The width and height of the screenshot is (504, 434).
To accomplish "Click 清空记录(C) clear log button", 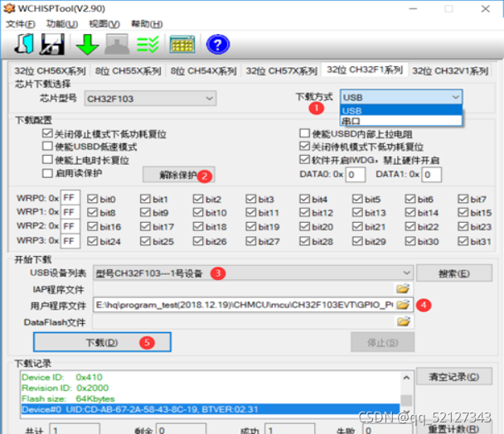I will point(454,377).
